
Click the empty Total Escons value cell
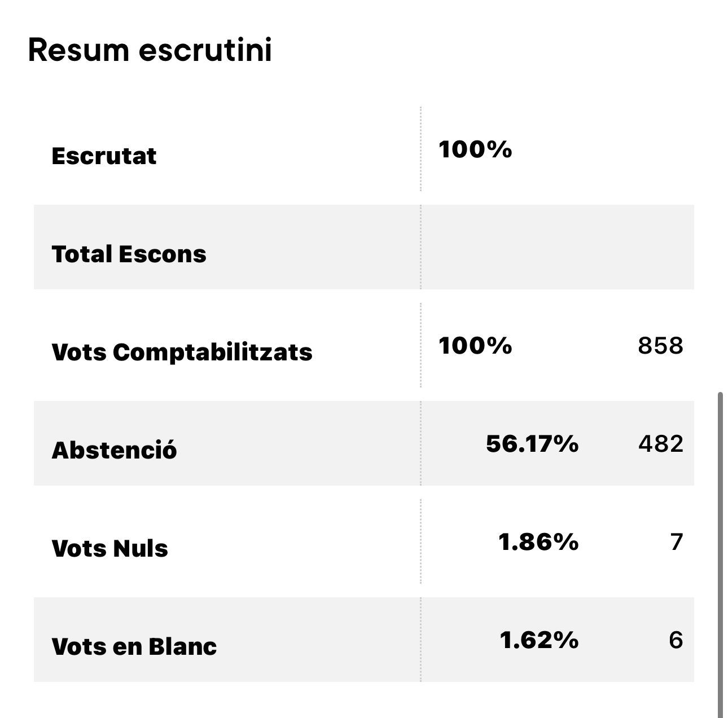[558, 247]
